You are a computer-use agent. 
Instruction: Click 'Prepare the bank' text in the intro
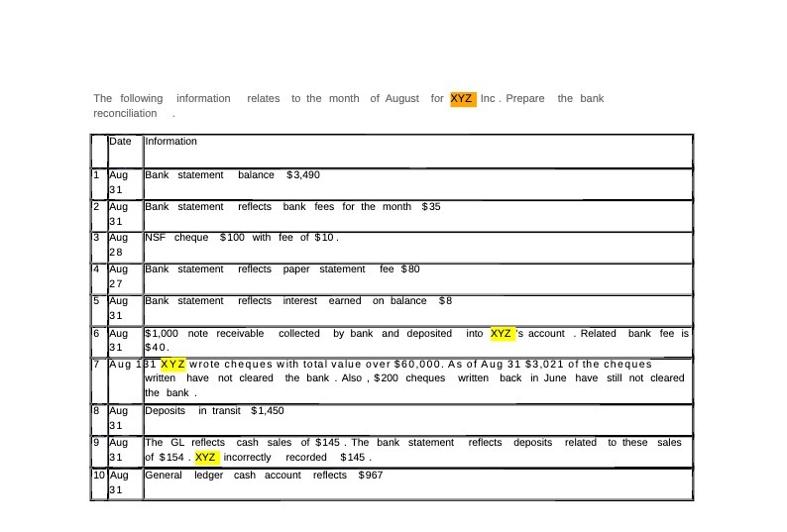[555, 99]
